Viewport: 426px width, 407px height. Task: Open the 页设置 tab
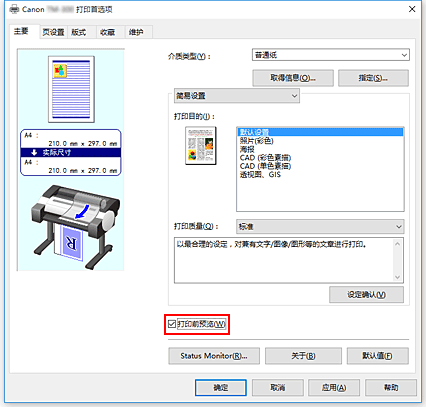pos(53,32)
